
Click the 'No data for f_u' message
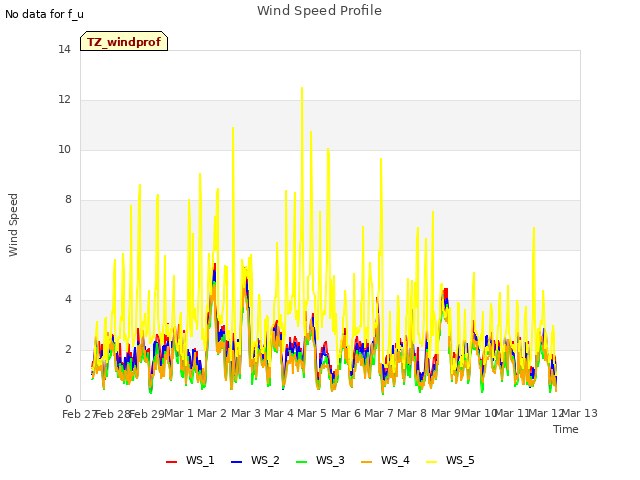[44, 14]
